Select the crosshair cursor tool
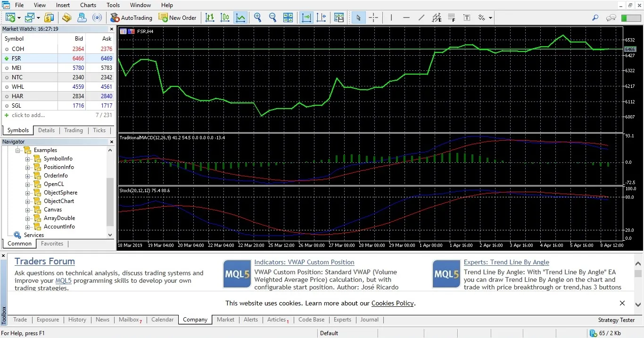644x338 pixels. tap(373, 17)
